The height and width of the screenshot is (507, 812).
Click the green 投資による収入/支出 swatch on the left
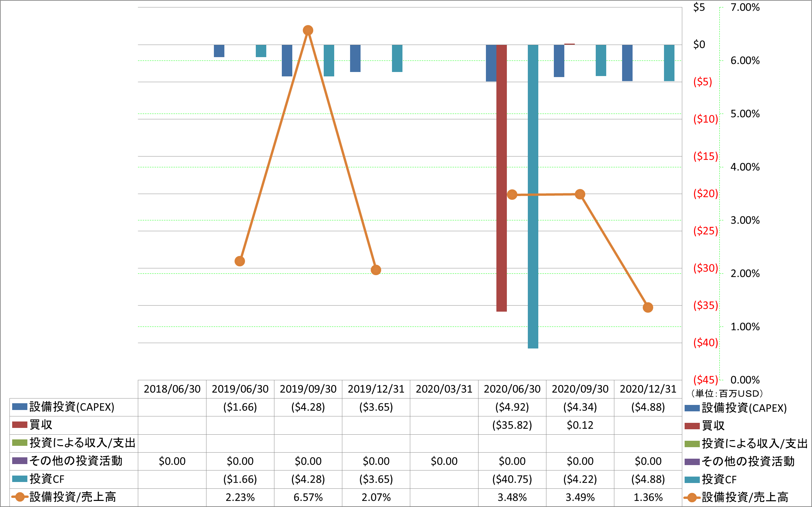click(20, 443)
